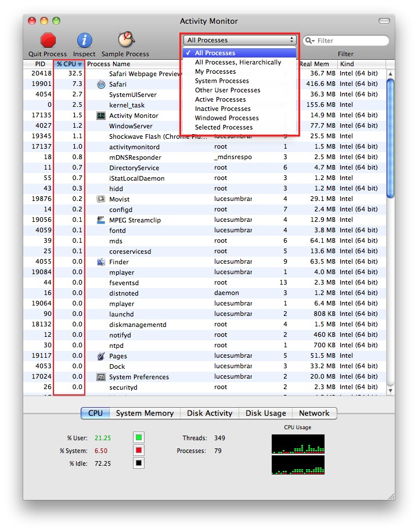The width and height of the screenshot is (418, 532).
Task: Switch to the Network tab
Action: 315,414
